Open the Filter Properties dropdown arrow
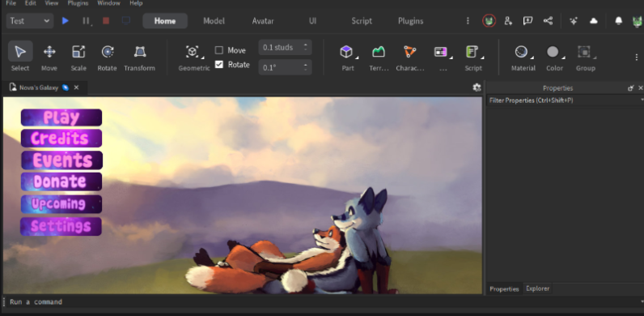This screenshot has width=644, height=316. click(642, 100)
